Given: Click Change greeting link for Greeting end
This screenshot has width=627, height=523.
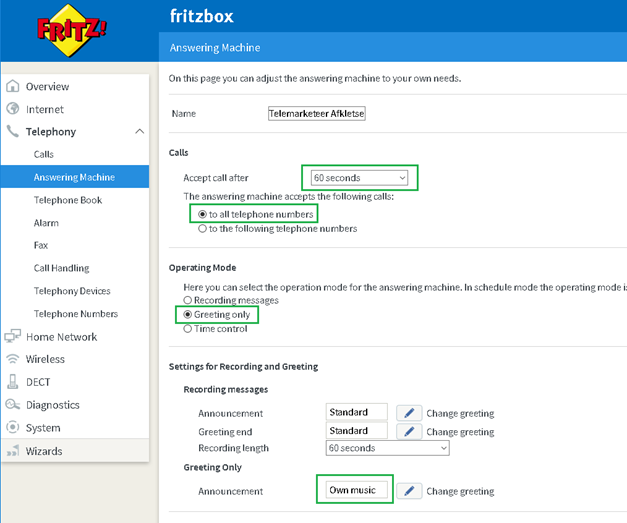Looking at the screenshot, I should (460, 432).
